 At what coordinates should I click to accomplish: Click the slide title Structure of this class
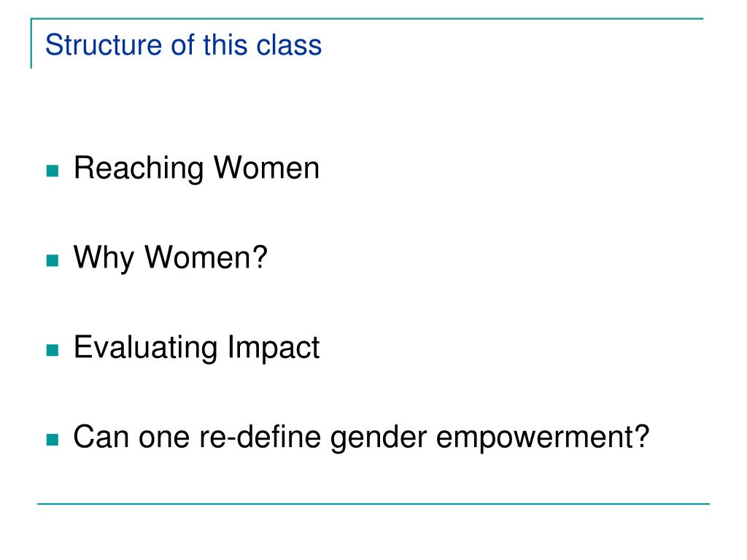click(x=183, y=45)
